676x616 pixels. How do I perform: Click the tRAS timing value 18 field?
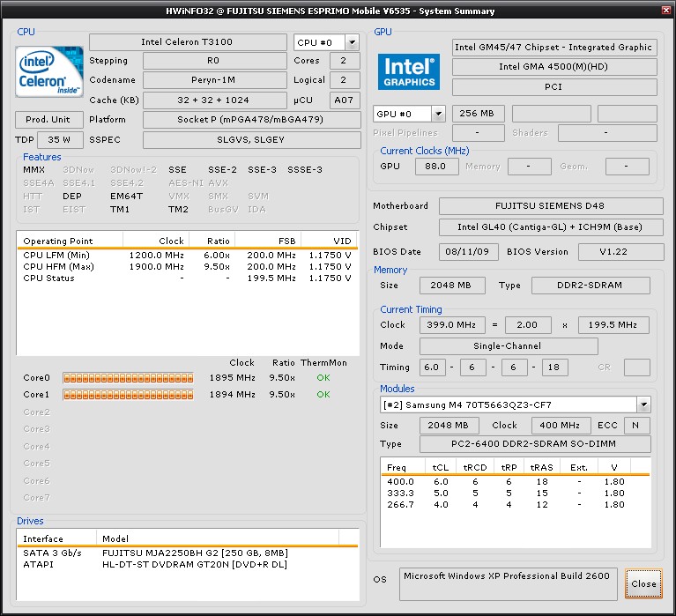[x=555, y=367]
